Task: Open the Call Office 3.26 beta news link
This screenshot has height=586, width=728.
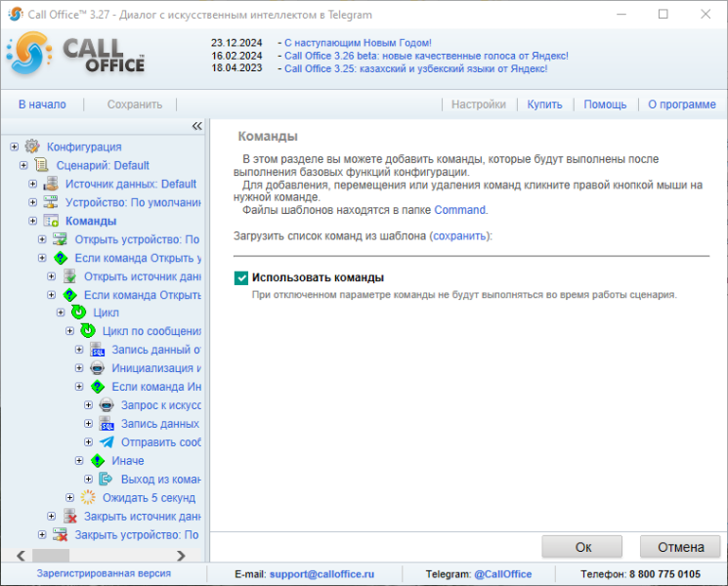Action: tap(426, 56)
